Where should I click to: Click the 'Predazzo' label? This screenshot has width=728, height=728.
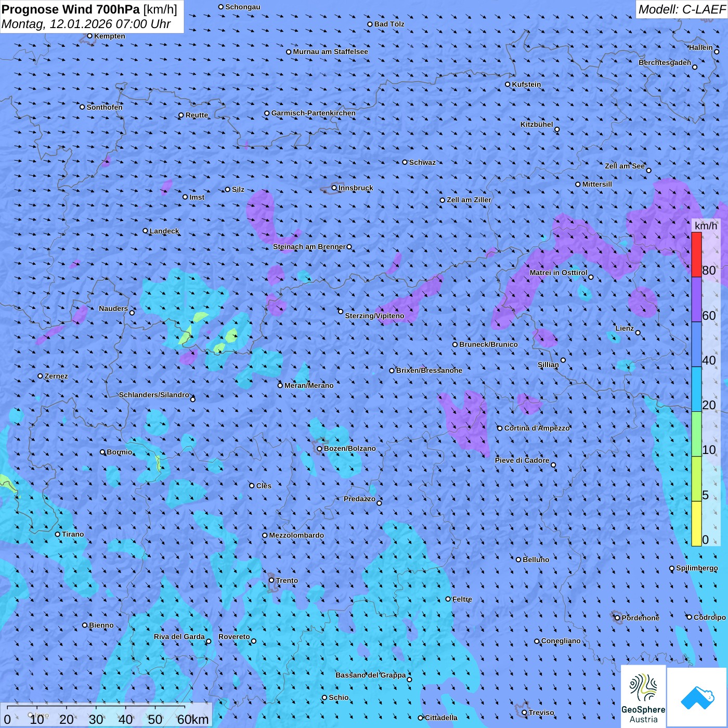(360, 499)
